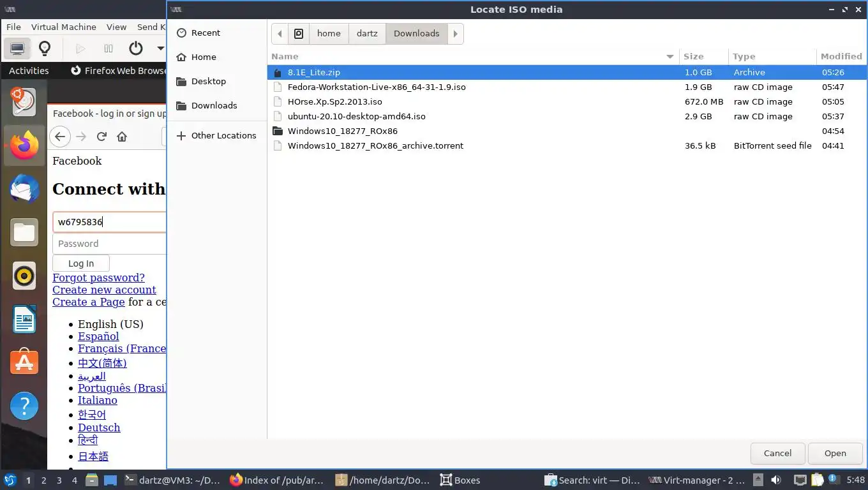Click the Downloads segment in path bar

(x=416, y=34)
